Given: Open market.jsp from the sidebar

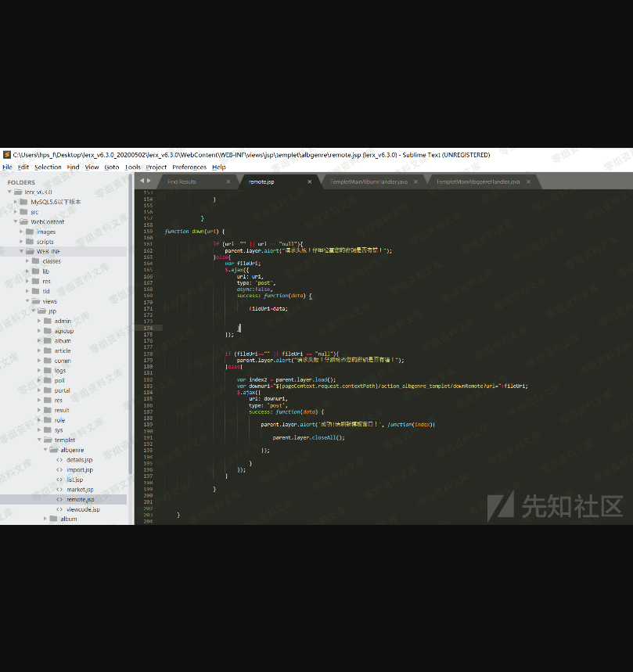Looking at the screenshot, I should coord(79,490).
